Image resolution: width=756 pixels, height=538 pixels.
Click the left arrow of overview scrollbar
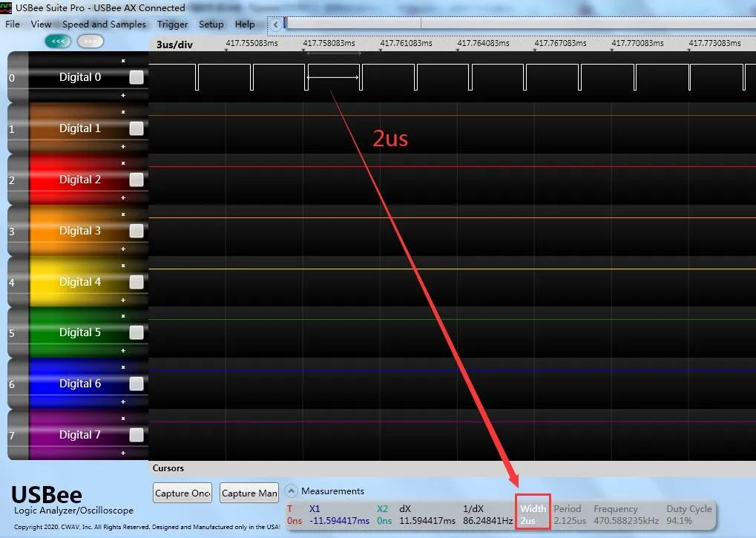tap(275, 24)
